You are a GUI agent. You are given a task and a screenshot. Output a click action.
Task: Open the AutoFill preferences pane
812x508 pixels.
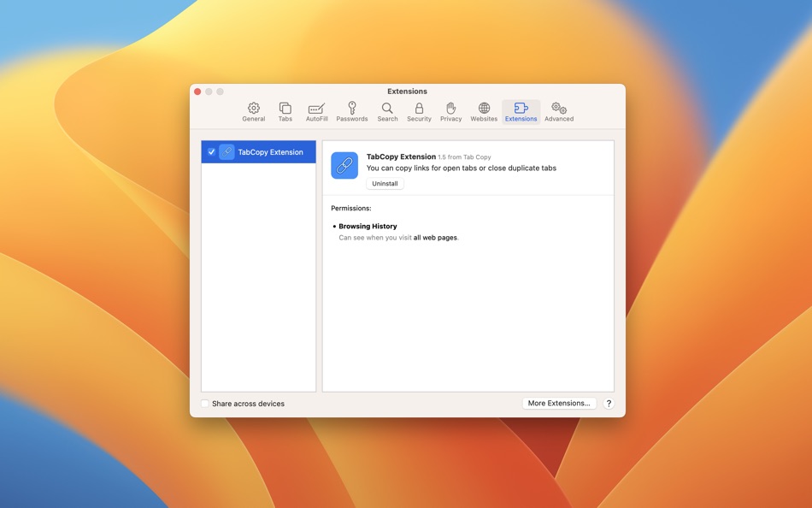coord(316,112)
